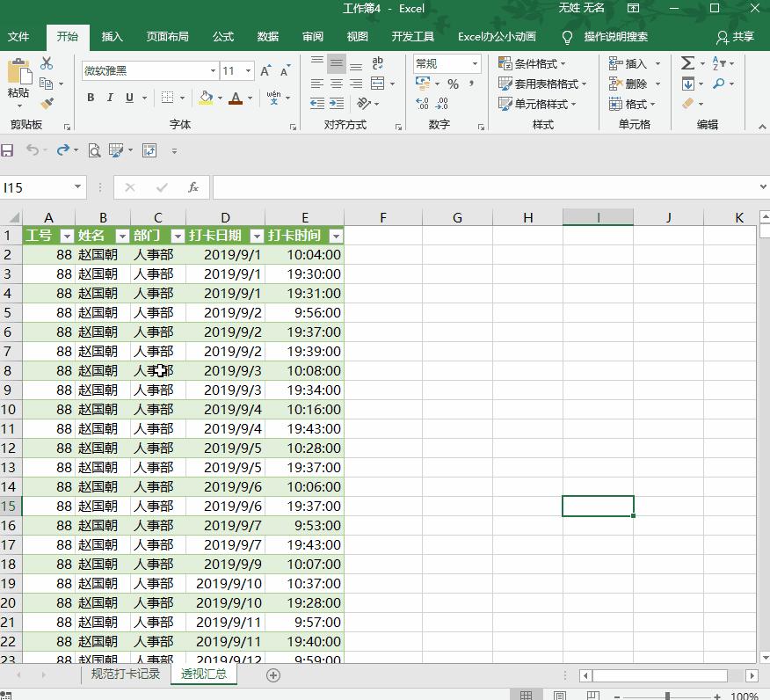770x700 pixels.
Task: Open the 数据 ribbon tab
Action: click(268, 37)
